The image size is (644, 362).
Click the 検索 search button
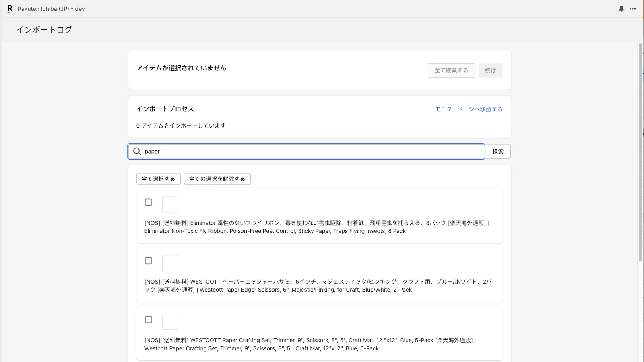[498, 152]
